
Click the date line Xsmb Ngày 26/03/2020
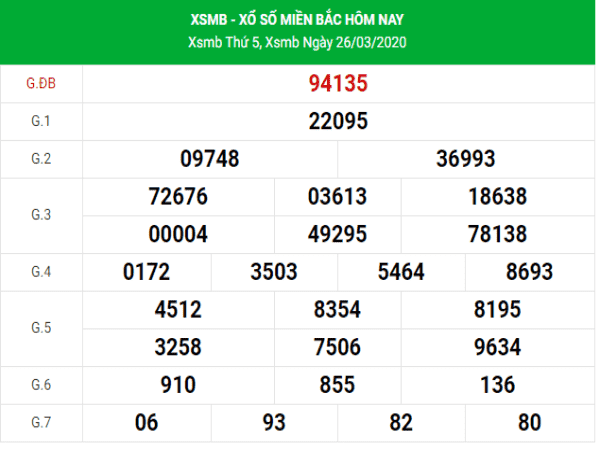[336, 42]
